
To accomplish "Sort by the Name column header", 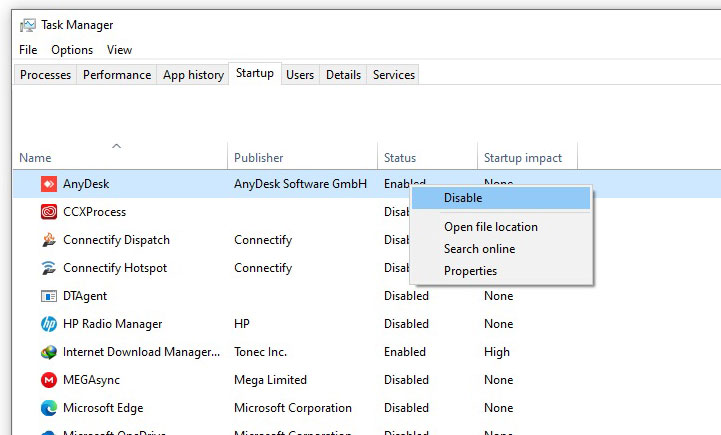I will tap(35, 158).
